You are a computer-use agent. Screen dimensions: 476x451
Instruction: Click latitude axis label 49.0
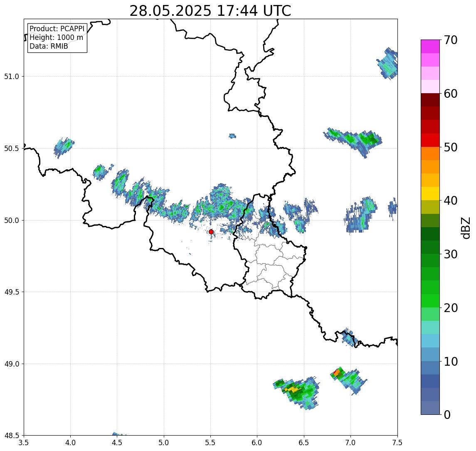pos(12,364)
